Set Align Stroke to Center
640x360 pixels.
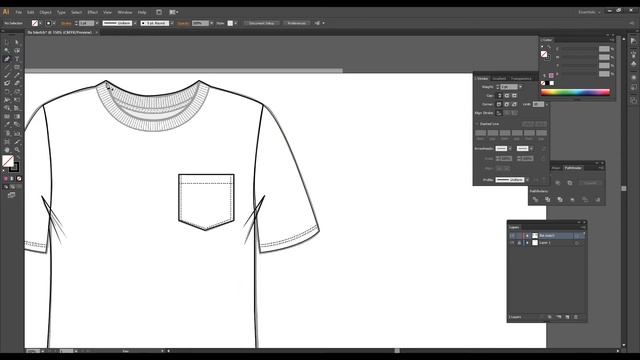click(499, 113)
